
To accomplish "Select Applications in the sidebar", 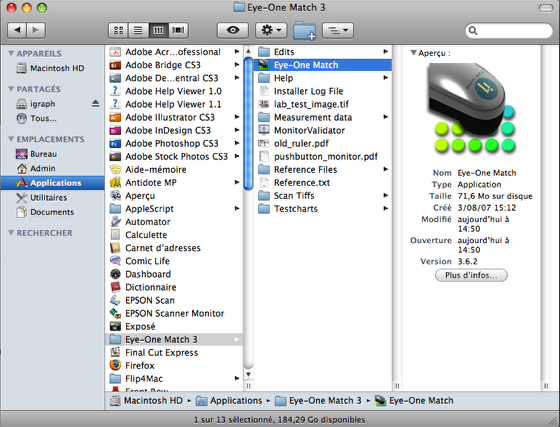I will (52, 183).
